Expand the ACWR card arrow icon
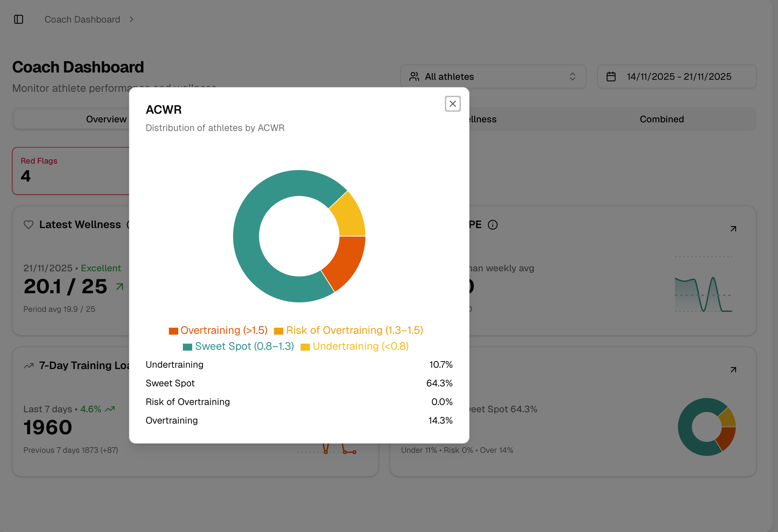Viewport: 778px width, 532px height. 733,370
